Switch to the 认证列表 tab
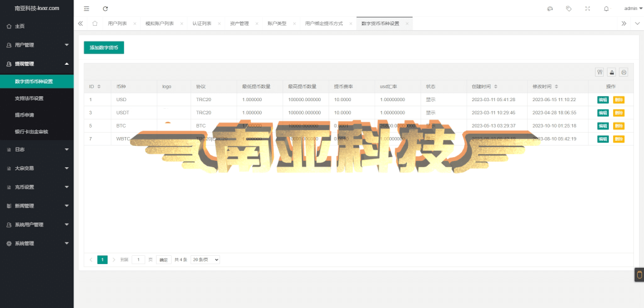644x308 pixels. [202, 24]
